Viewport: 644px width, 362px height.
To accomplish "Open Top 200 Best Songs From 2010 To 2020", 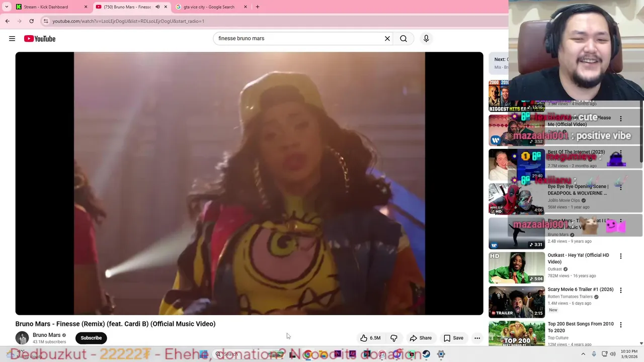I will pos(580,327).
